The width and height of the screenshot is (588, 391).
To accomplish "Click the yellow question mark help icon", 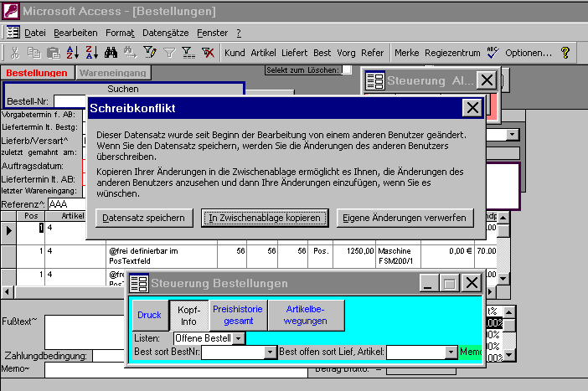I will coord(565,53).
